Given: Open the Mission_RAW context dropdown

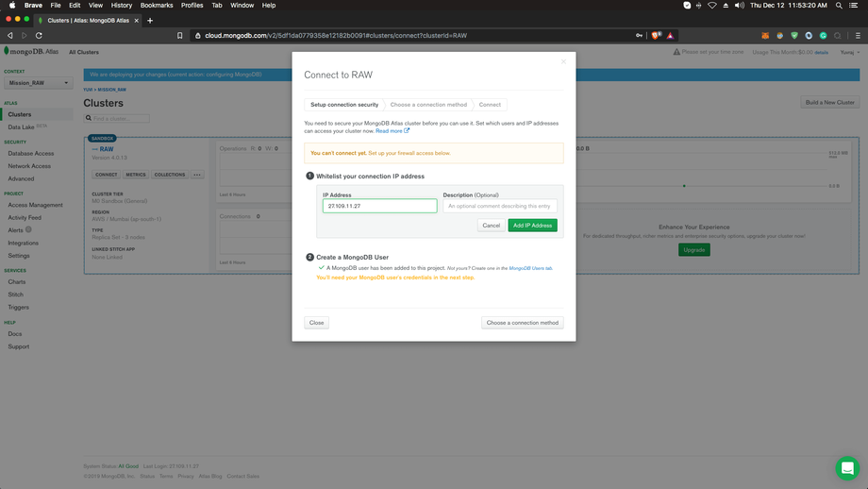Looking at the screenshot, I should pyautogui.click(x=38, y=83).
